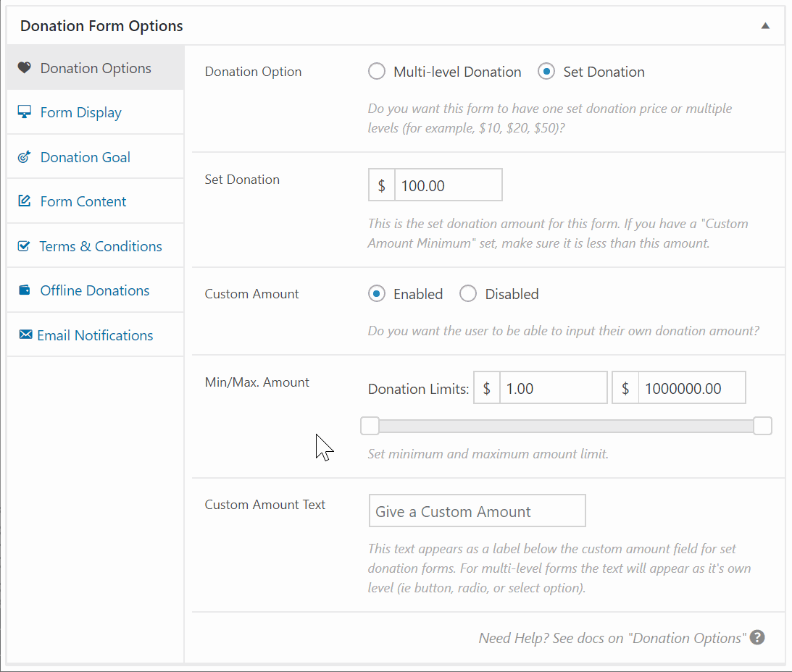Click the minimum donation limit field 1.00
The image size is (792, 672).
553,387
